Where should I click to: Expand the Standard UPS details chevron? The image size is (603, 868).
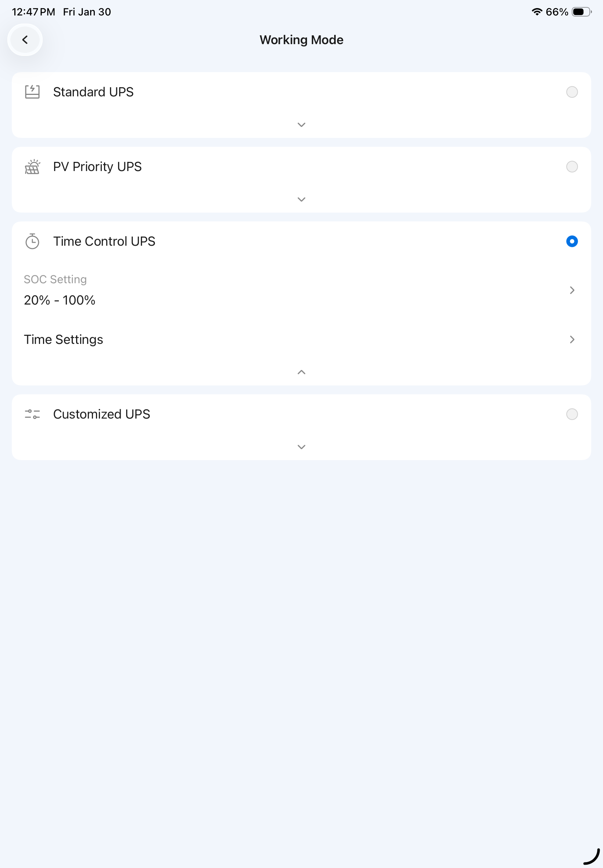coord(301,125)
